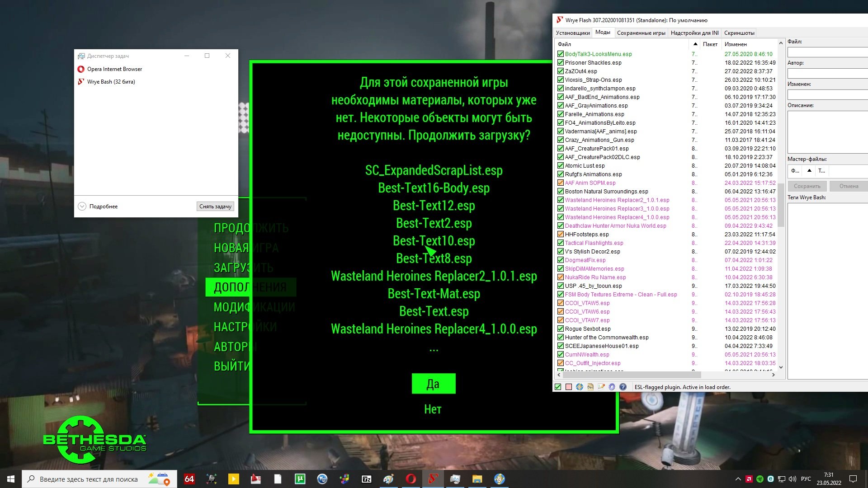
Task: Launch 7-Zip from the Windows taskbar
Action: coord(367,479)
